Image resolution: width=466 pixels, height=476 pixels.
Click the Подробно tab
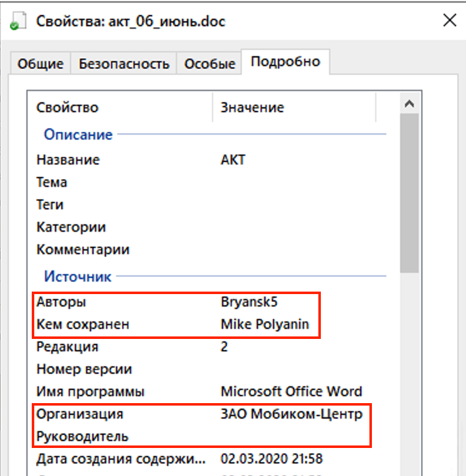pos(285,62)
